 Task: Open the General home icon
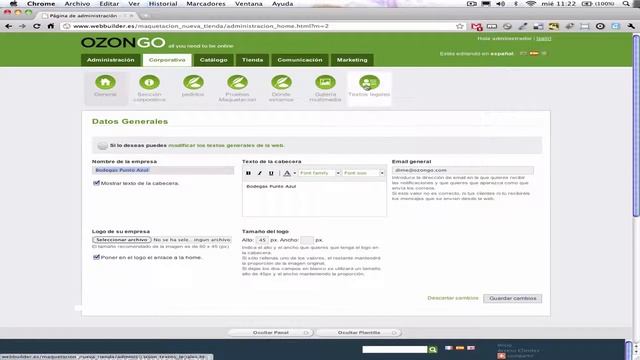105,82
